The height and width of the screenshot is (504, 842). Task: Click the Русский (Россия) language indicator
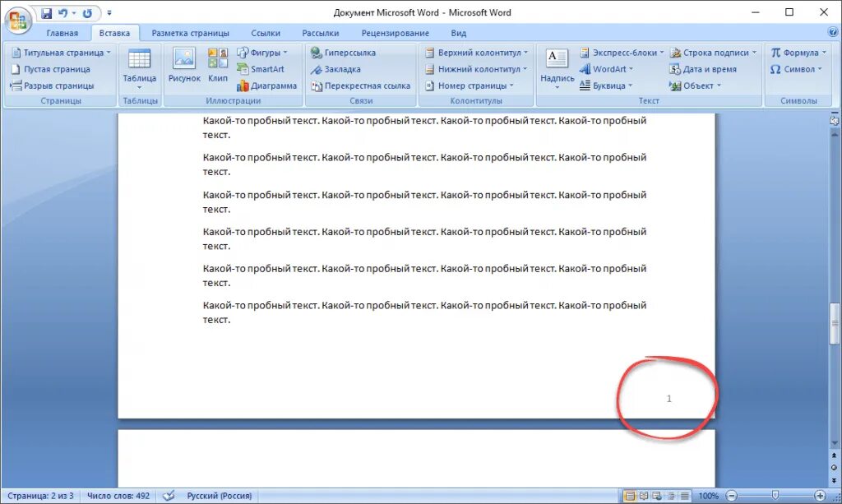pyautogui.click(x=219, y=496)
